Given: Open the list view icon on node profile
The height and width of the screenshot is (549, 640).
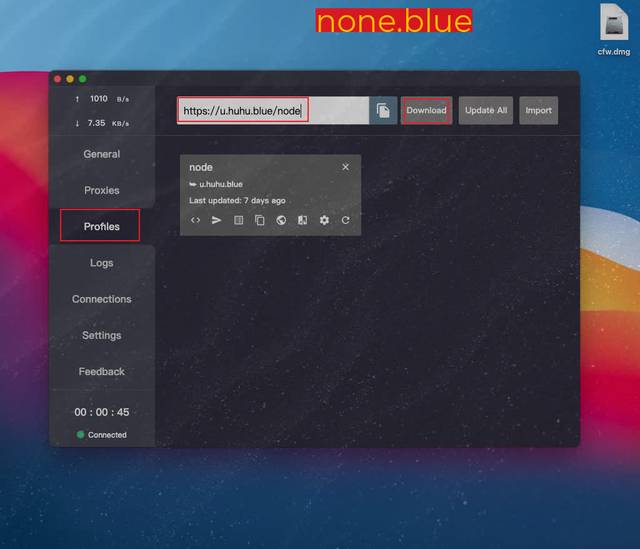Looking at the screenshot, I should (239, 220).
